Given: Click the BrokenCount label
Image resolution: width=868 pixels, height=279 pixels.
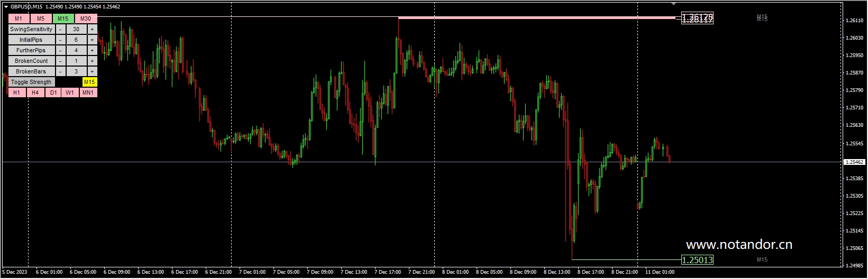Looking at the screenshot, I should [31, 61].
